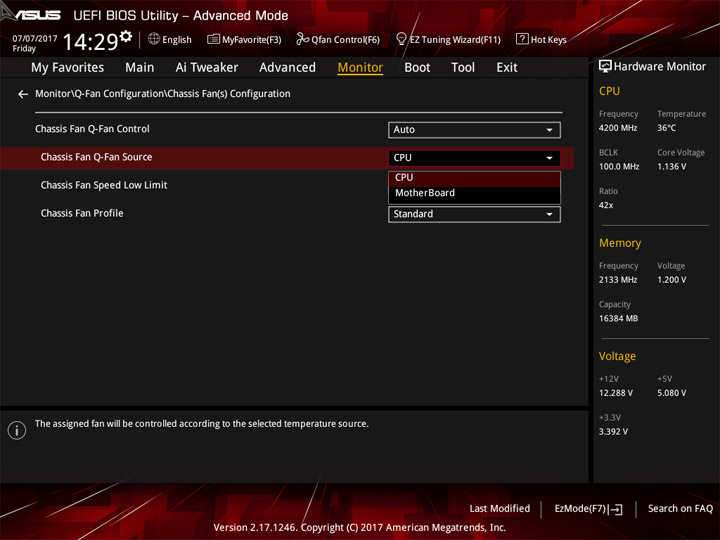Click the EzMode exit arrow icon
720x540 pixels.
coord(615,509)
